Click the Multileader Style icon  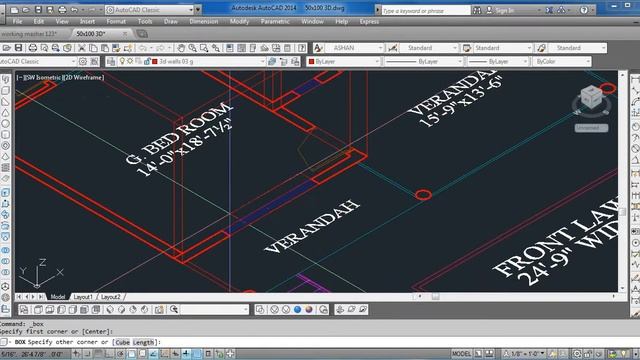coord(541,48)
